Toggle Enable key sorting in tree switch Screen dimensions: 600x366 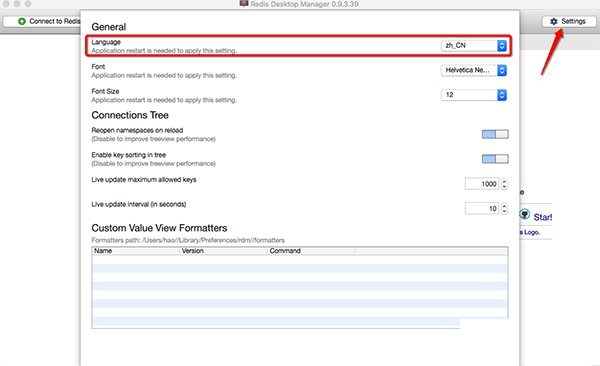click(495, 159)
